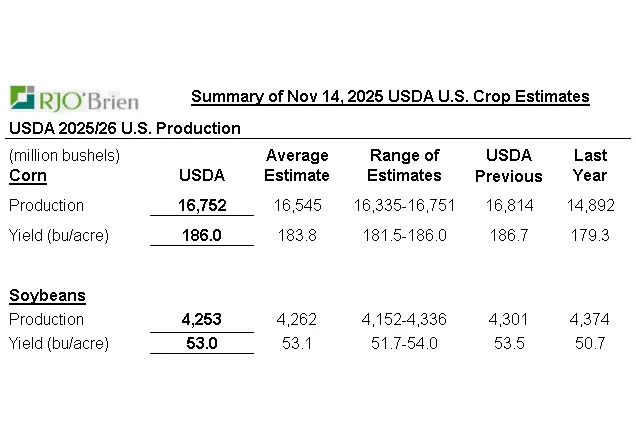
Task: Click the Last Year column header
Action: [x=590, y=165]
